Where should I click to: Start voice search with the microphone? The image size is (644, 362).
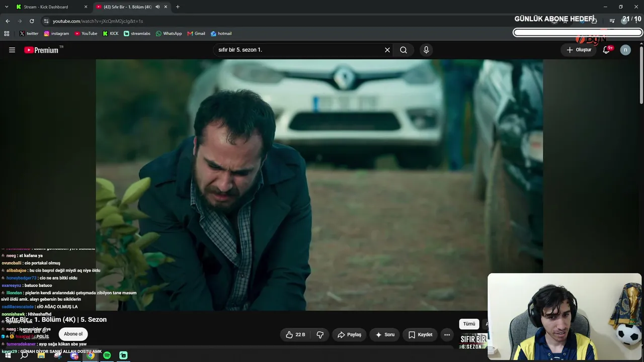coord(426,50)
